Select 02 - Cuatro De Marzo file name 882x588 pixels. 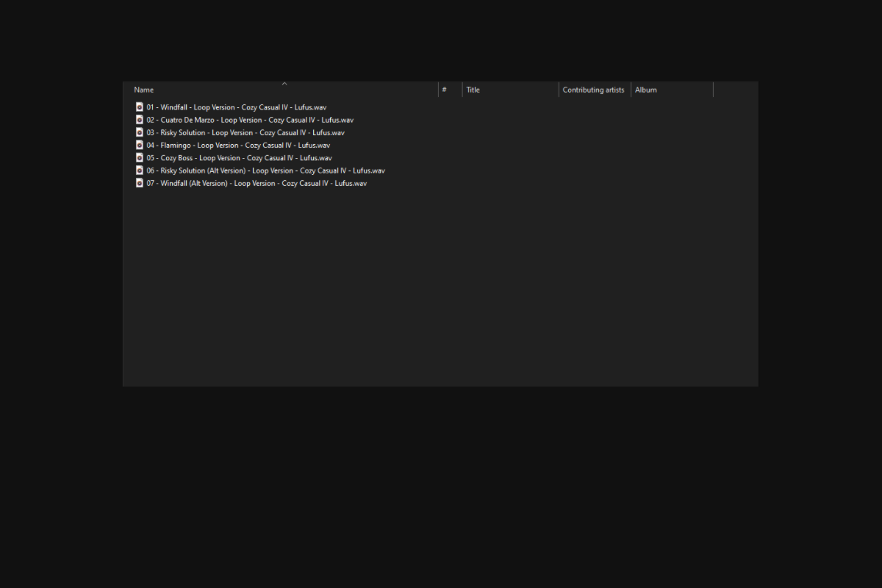250,120
